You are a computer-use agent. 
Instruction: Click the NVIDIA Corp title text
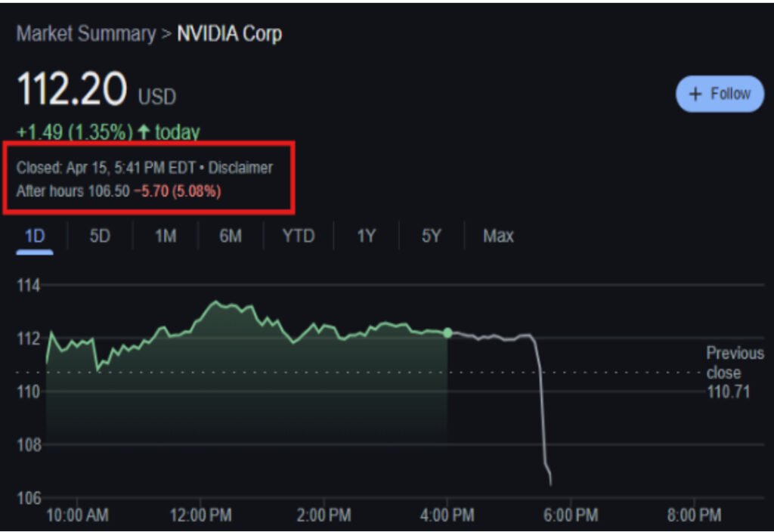pyautogui.click(x=229, y=34)
